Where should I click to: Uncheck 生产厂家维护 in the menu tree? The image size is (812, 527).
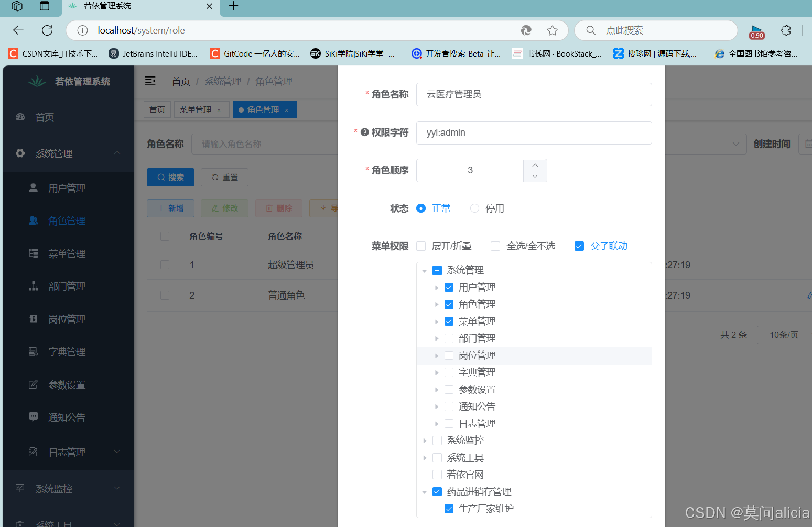[449, 509]
